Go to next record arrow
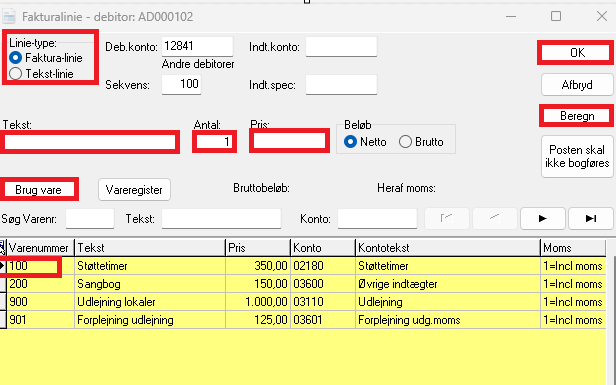The width and height of the screenshot is (616, 385). point(543,218)
